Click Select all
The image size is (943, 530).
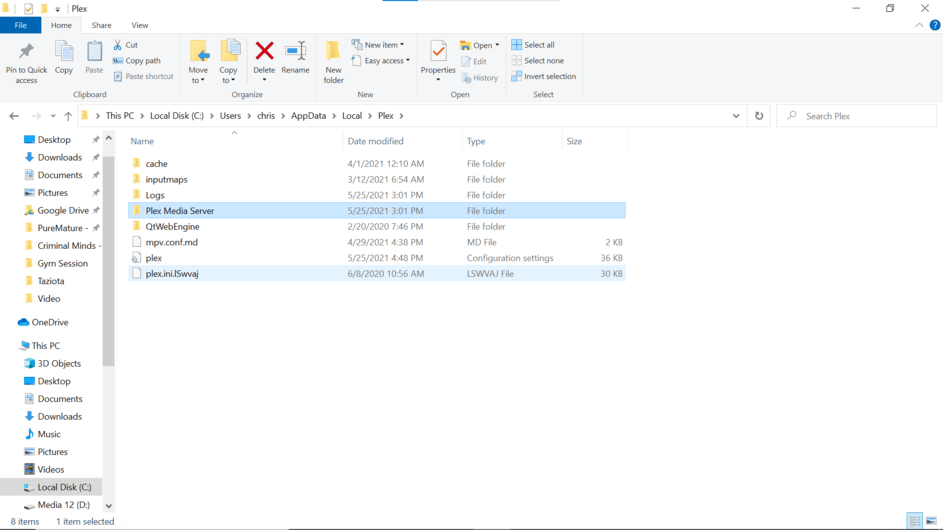point(533,45)
